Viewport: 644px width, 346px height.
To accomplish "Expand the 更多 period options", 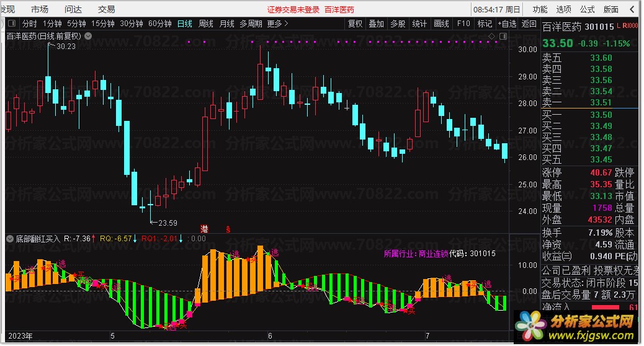I will 278,24.
